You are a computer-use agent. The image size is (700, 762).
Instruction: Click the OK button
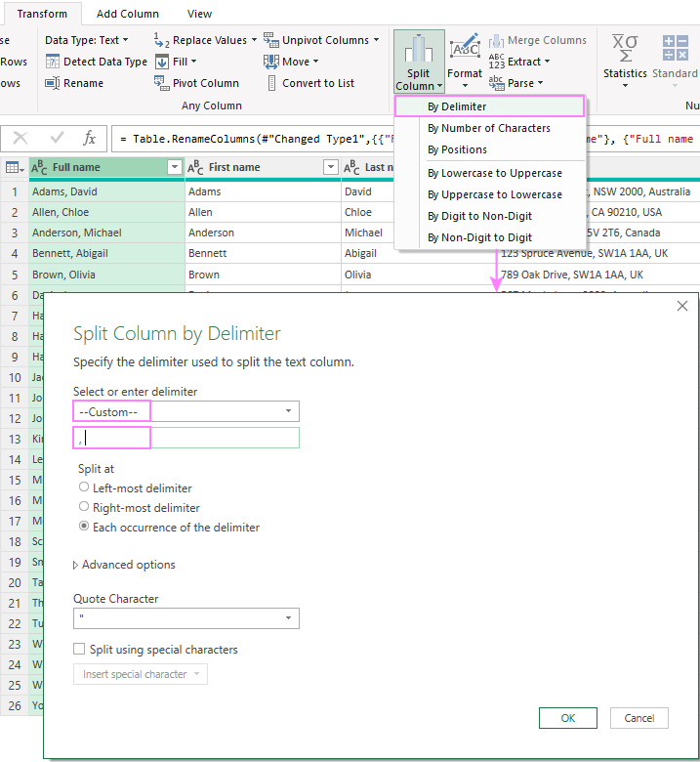pos(568,718)
